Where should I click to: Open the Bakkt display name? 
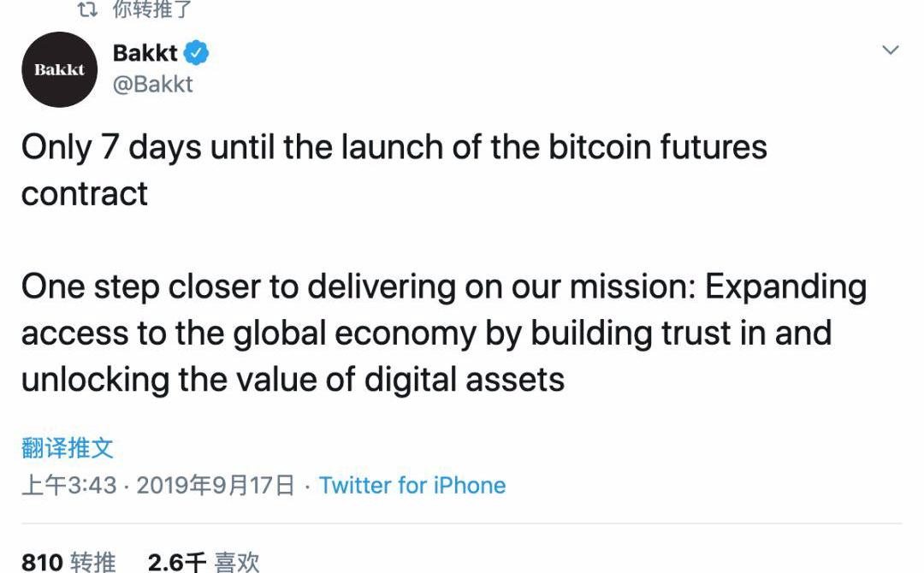[145, 53]
